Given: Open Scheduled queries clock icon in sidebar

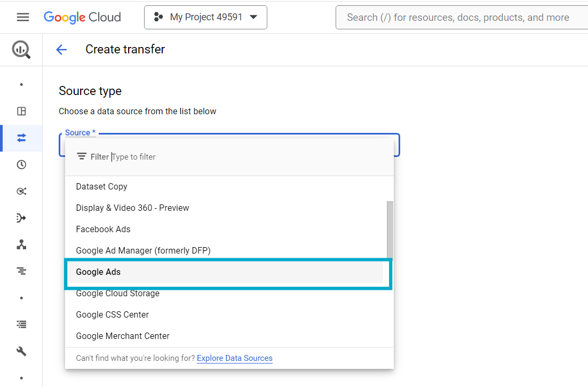Looking at the screenshot, I should click(x=21, y=164).
